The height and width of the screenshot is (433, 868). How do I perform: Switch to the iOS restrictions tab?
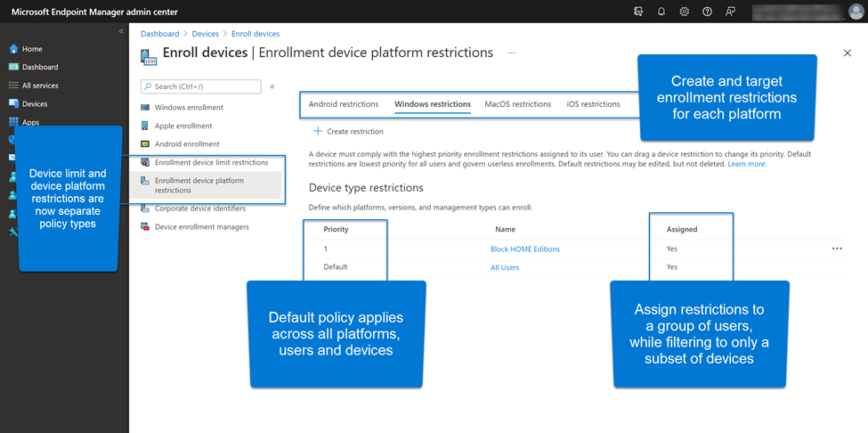click(x=593, y=104)
